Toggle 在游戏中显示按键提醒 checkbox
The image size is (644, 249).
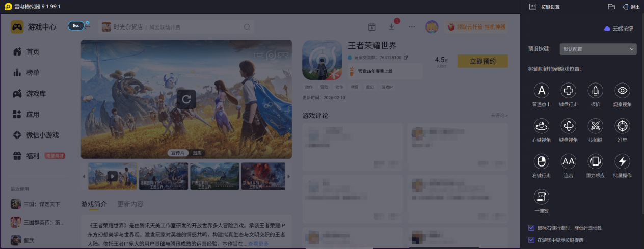click(x=531, y=239)
